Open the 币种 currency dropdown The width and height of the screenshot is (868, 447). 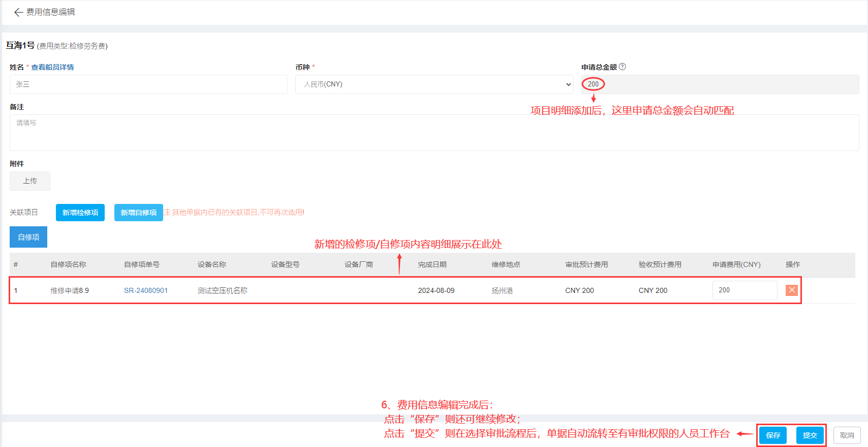click(434, 84)
